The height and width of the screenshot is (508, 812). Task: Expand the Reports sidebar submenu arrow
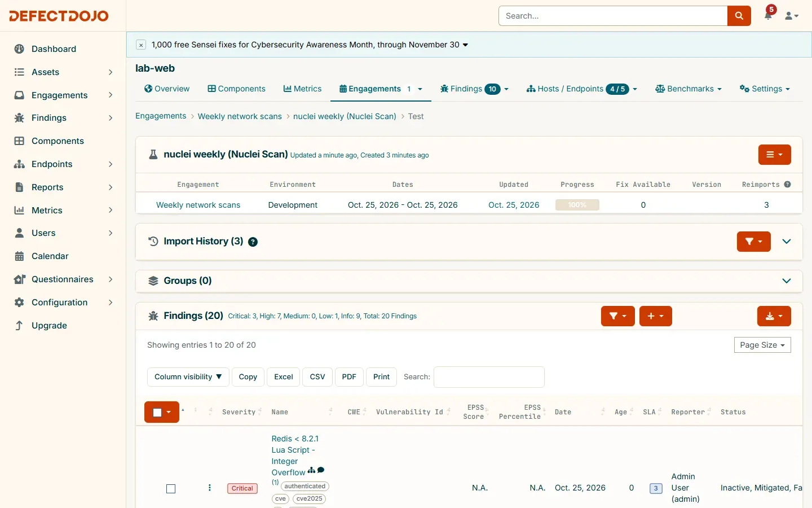(x=111, y=187)
